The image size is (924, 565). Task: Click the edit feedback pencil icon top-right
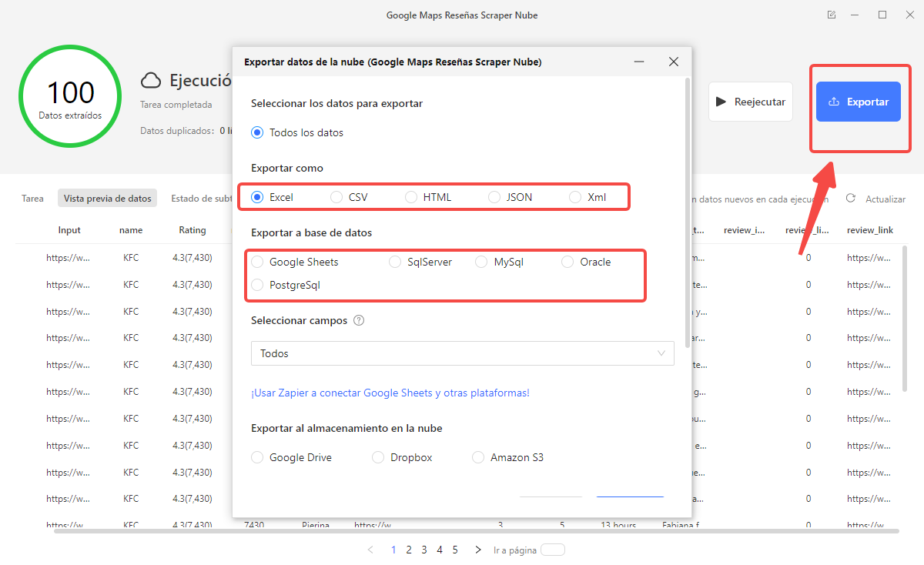(x=831, y=14)
